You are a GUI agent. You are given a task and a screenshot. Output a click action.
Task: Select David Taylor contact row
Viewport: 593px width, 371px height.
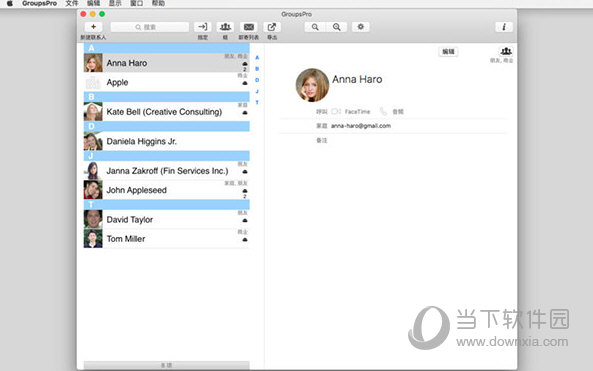point(166,219)
